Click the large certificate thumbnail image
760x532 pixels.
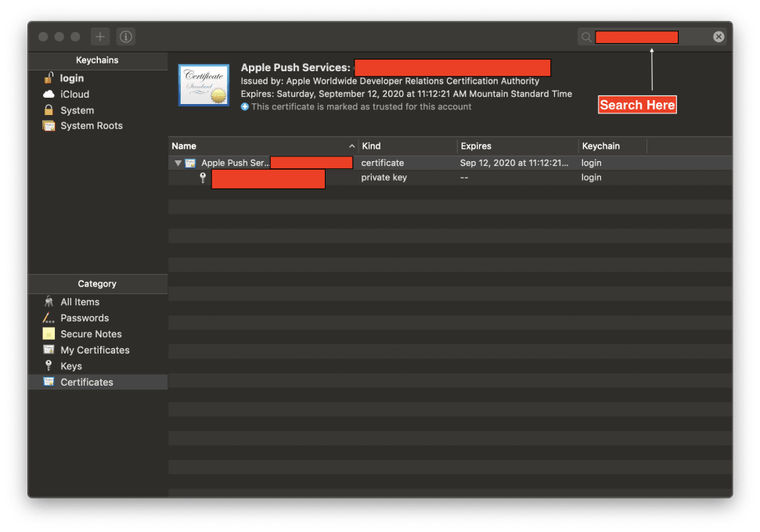(204, 85)
